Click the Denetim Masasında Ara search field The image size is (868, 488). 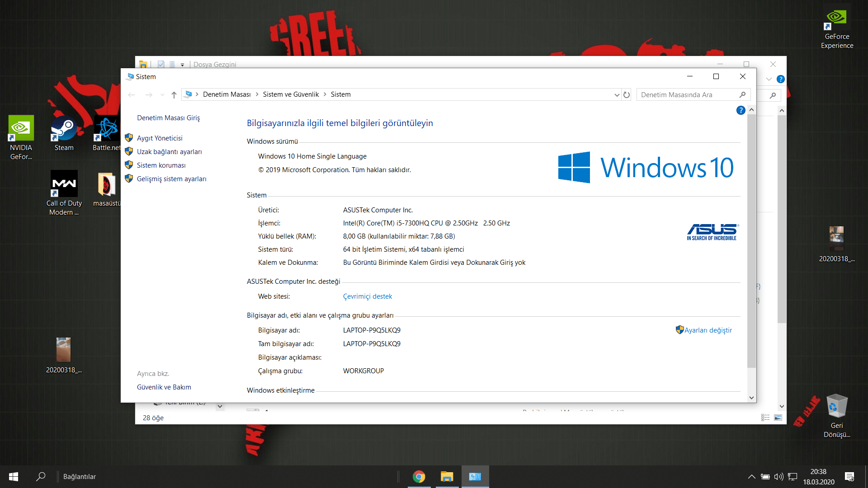pyautogui.click(x=687, y=95)
